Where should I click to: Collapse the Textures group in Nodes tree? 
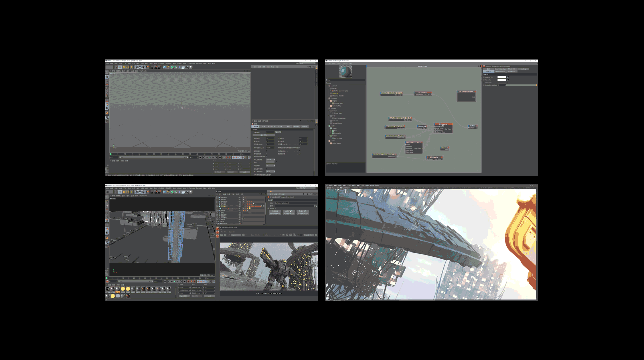[x=327, y=98]
